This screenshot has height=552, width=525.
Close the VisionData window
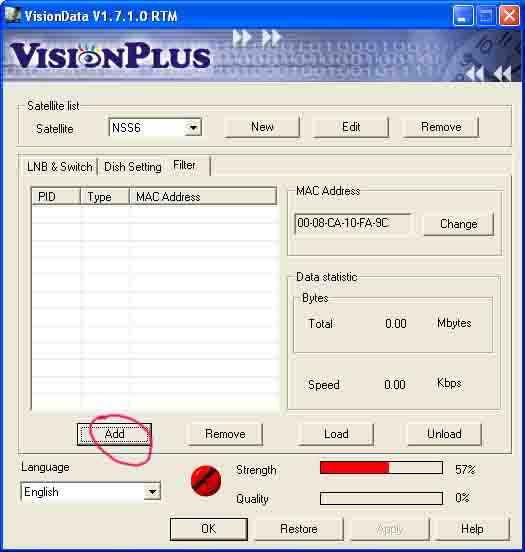click(509, 16)
